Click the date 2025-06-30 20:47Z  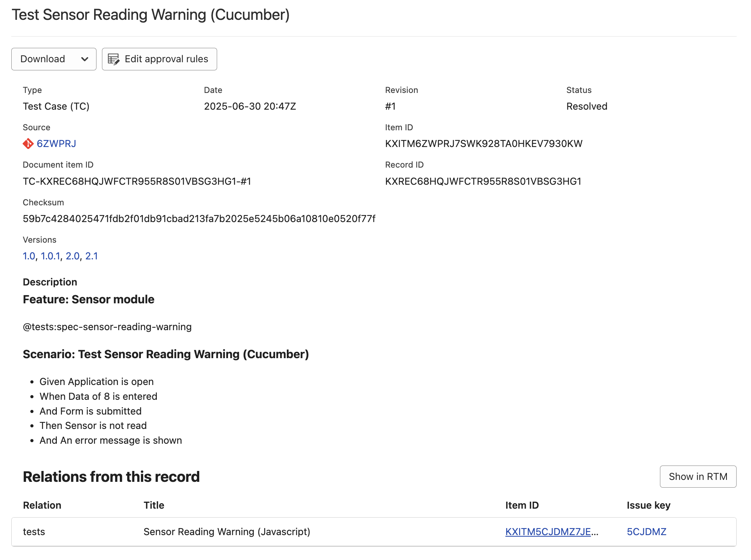(x=250, y=107)
